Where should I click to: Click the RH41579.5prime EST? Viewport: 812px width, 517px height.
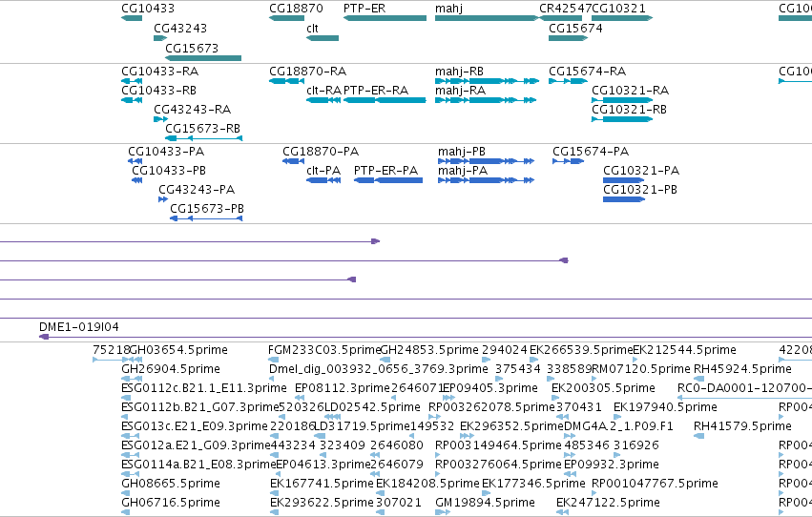pyautogui.click(x=698, y=436)
